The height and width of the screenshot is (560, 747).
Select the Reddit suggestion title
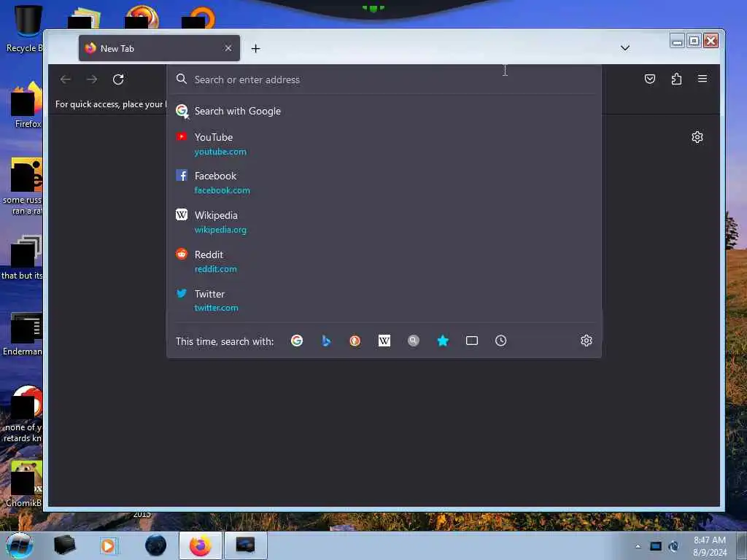pyautogui.click(x=209, y=254)
